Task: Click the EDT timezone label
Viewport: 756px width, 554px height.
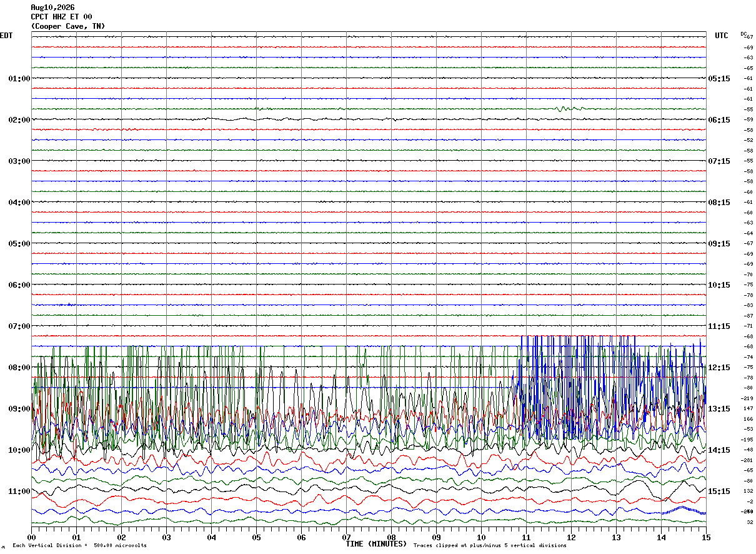Action: [x=6, y=36]
